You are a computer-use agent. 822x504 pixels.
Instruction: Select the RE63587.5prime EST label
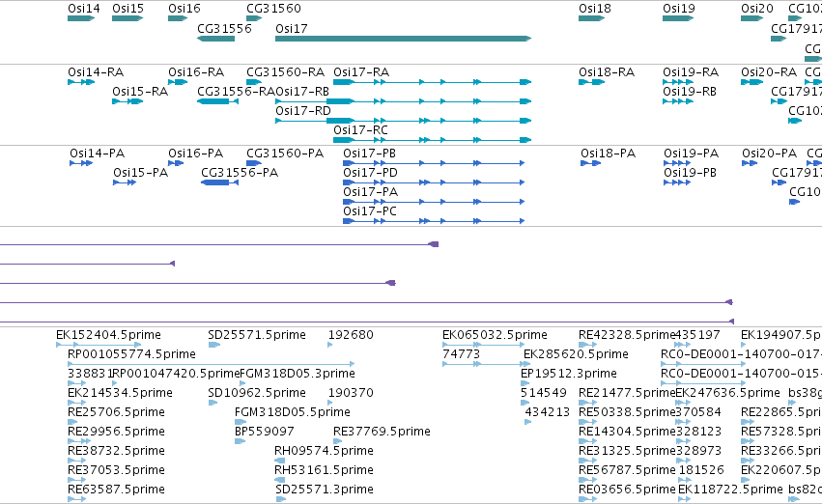click(x=116, y=490)
